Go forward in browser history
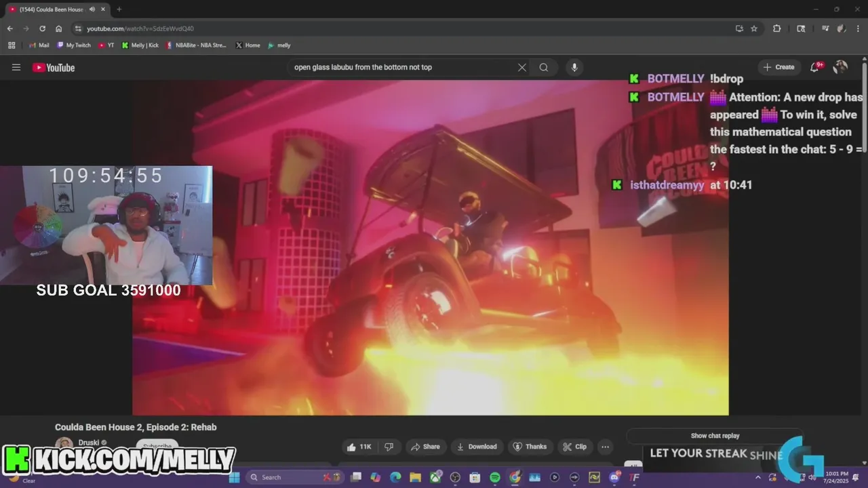868x488 pixels. pyautogui.click(x=26, y=28)
